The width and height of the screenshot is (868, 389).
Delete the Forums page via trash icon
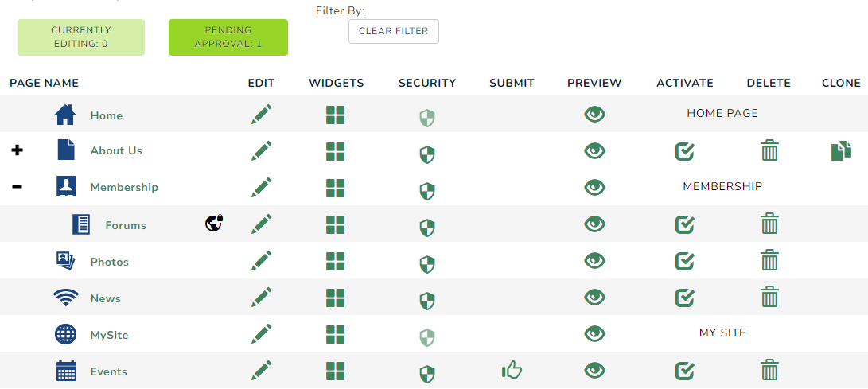769,224
